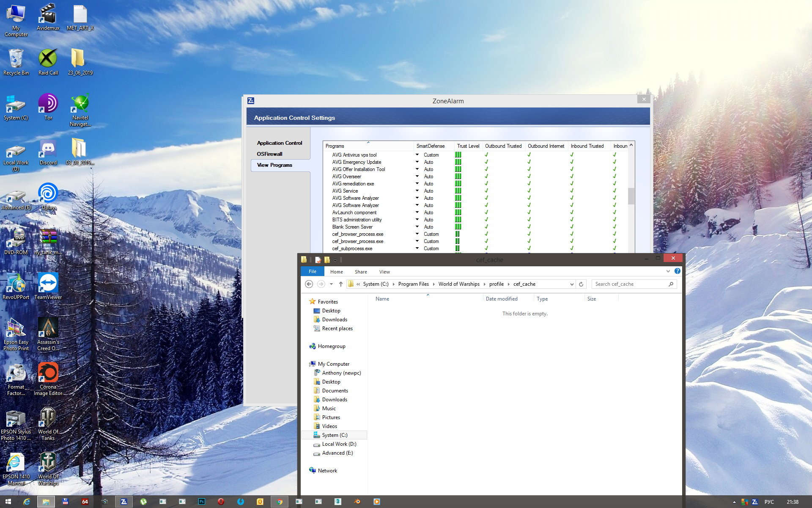Adjust Trust Level bars for AVG Overseer
Image resolution: width=812 pixels, height=508 pixels.
tap(458, 177)
